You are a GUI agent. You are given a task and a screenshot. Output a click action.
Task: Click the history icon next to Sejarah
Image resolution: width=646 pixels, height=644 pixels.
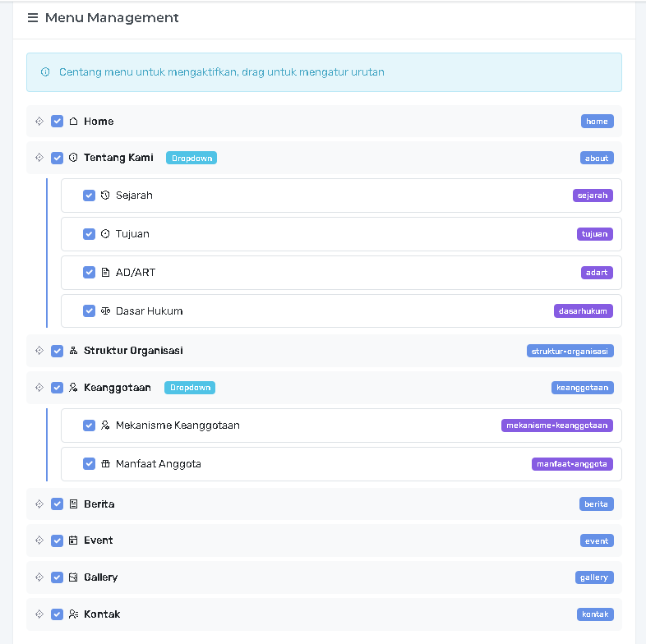(x=105, y=195)
